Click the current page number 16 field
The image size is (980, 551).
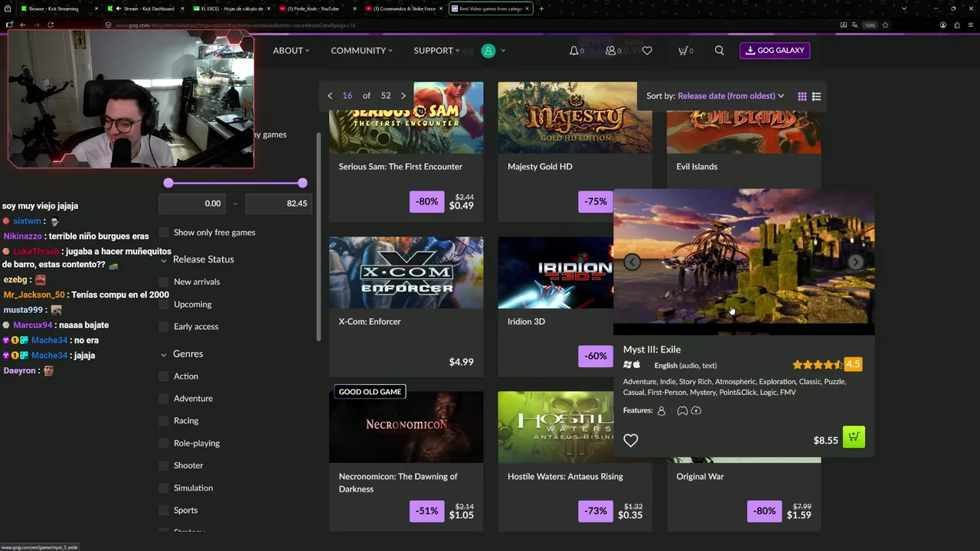tap(348, 96)
